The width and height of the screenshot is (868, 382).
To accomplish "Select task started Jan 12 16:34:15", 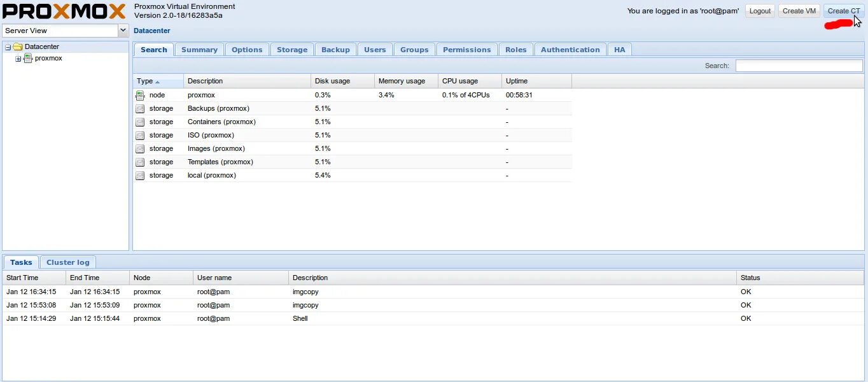I will pos(433,292).
